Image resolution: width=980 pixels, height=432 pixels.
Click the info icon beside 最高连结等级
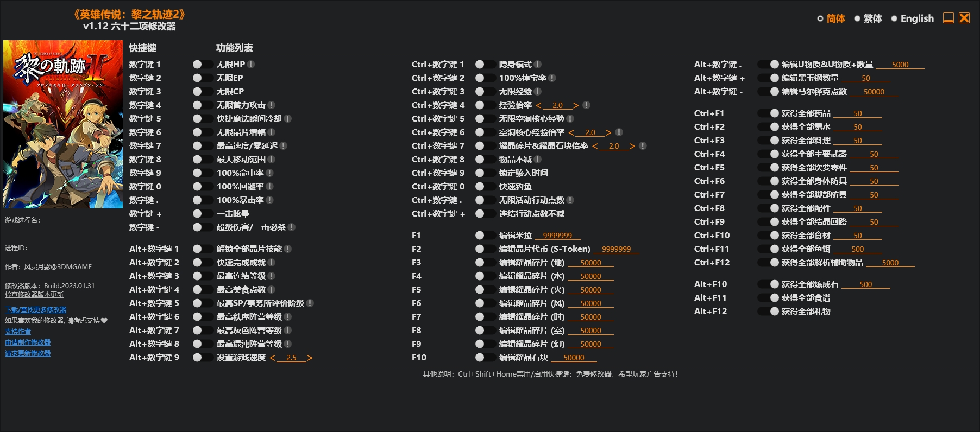[271, 276]
